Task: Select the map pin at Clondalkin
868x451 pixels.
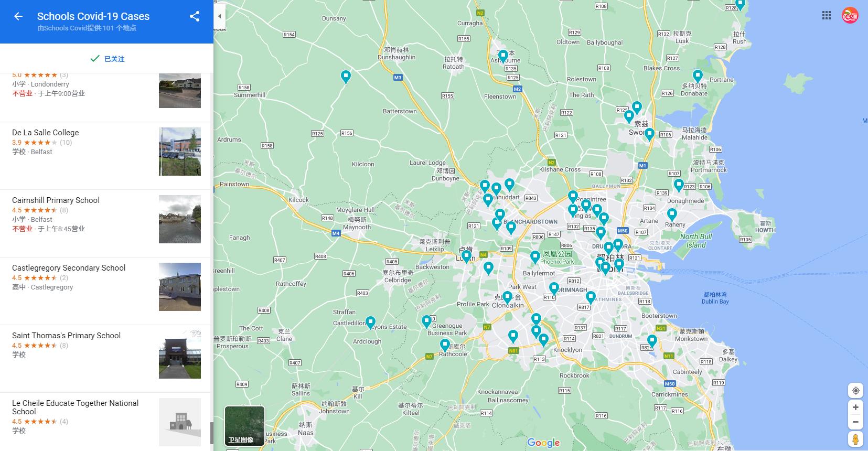Action: (507, 298)
